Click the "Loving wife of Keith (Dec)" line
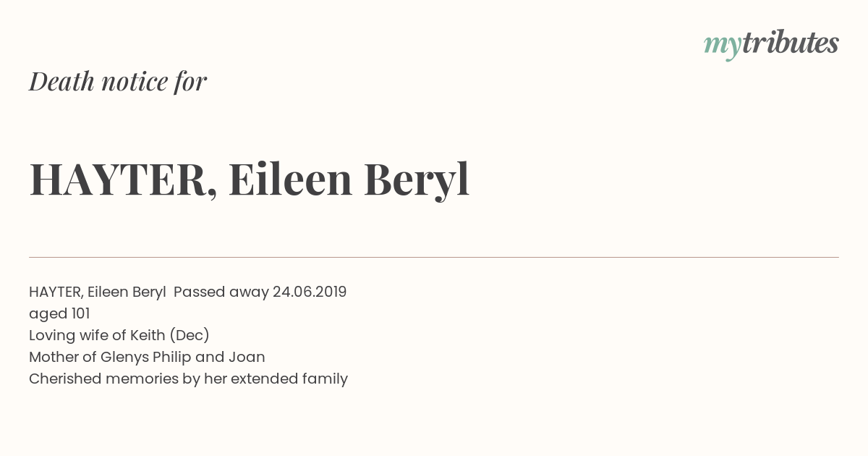The width and height of the screenshot is (868, 456). [119, 335]
